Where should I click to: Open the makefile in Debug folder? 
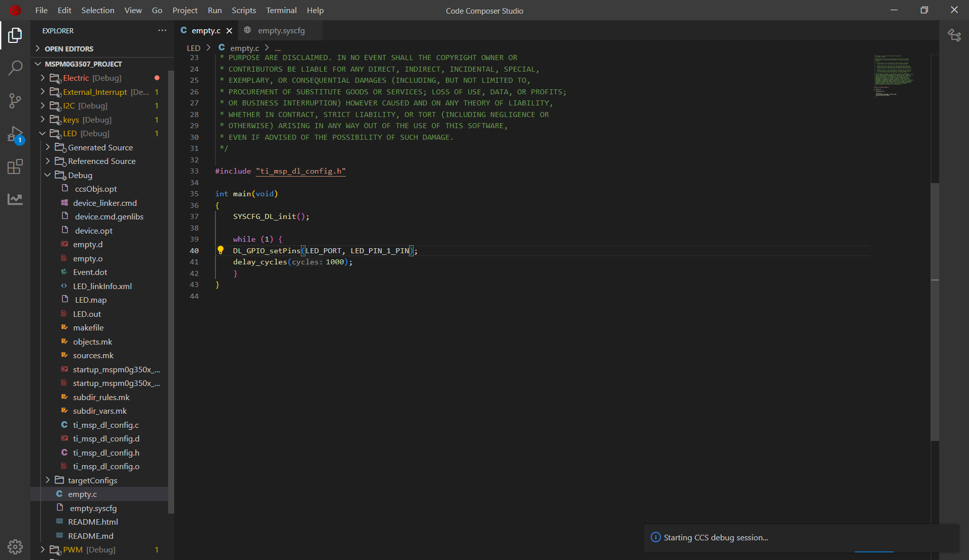99,328
